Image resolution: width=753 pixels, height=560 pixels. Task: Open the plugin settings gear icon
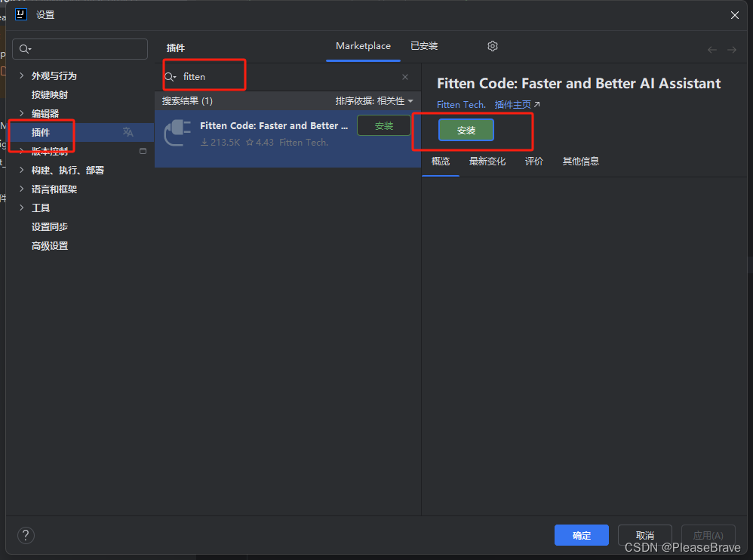tap(492, 46)
